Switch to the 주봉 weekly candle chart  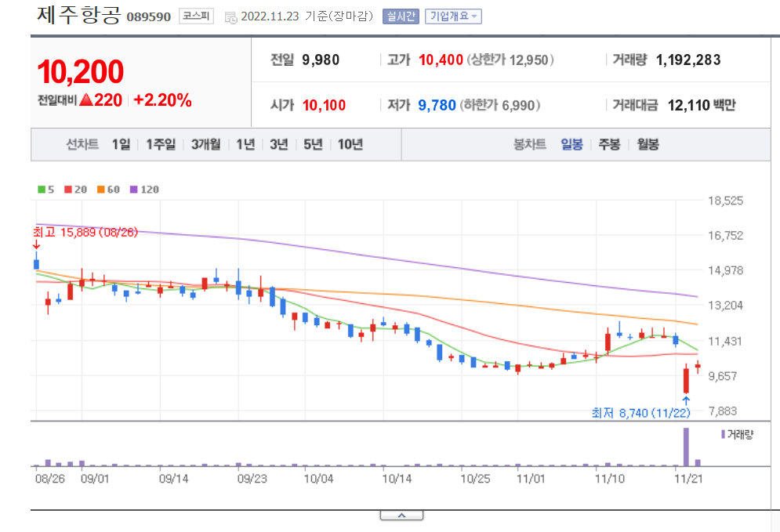pos(609,144)
